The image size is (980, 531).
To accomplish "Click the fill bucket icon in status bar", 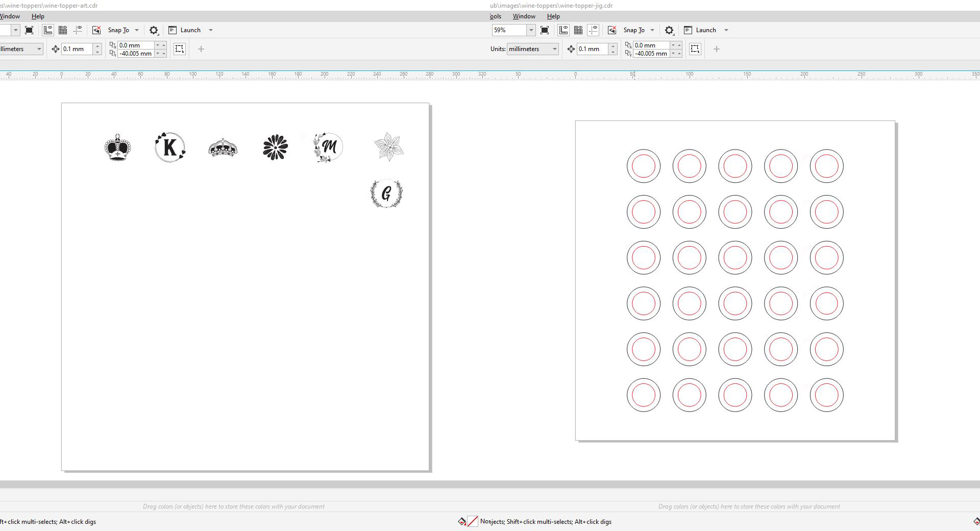I will (461, 521).
